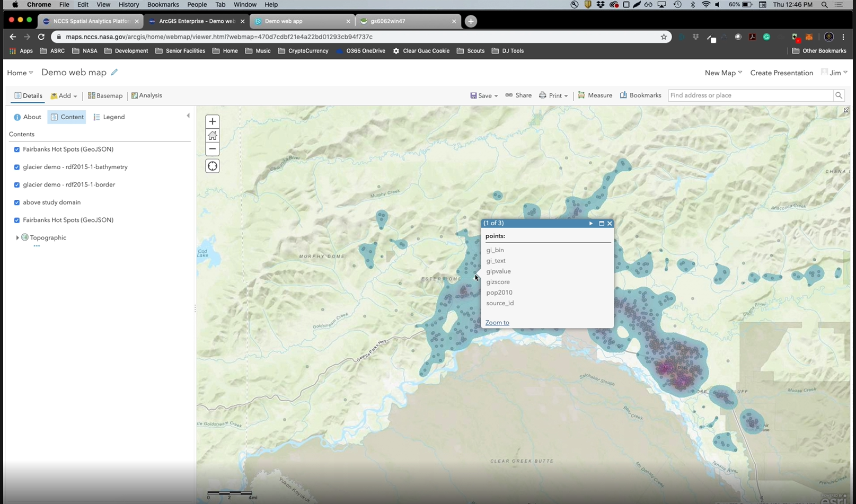Show next feature in popup

[591, 224]
